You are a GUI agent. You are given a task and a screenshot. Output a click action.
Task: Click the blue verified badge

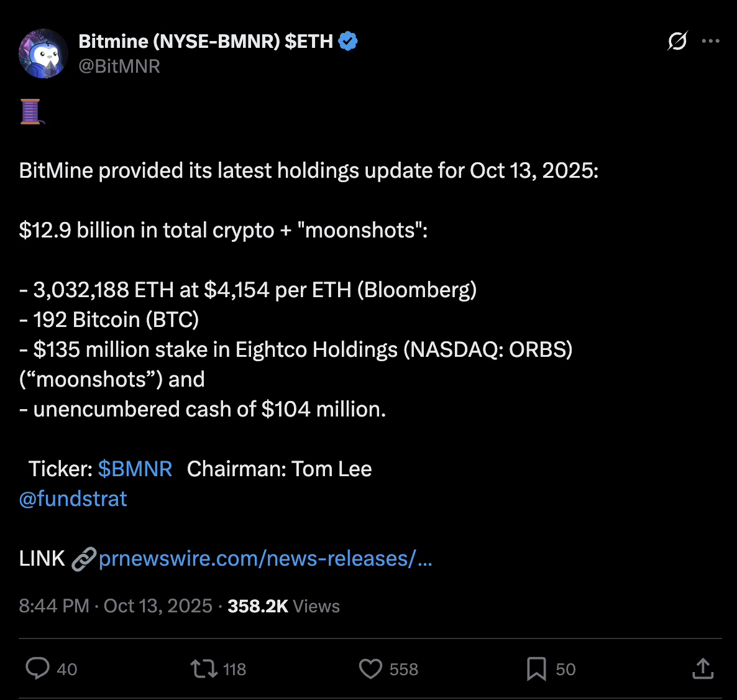[348, 42]
